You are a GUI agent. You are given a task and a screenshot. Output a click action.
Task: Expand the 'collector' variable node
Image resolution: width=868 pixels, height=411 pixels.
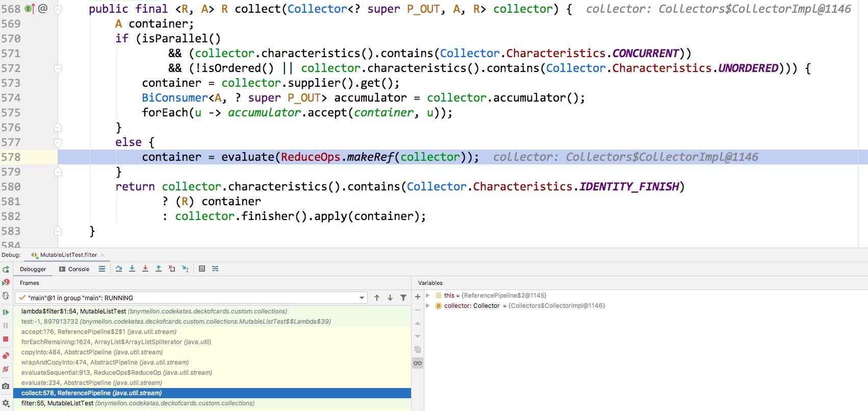[428, 305]
